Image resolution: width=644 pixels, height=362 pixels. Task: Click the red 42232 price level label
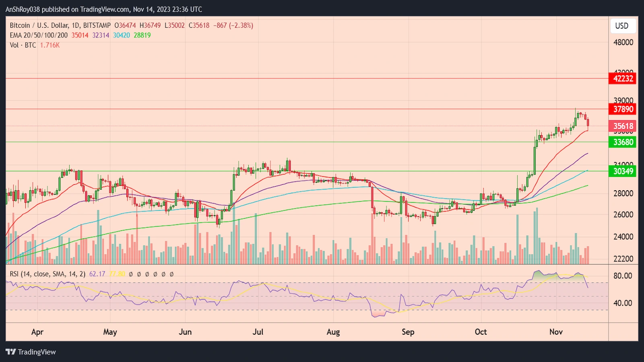(x=622, y=79)
